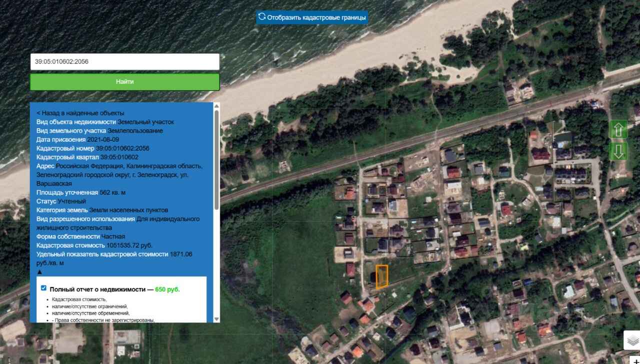Screen dimensions: 640x364
Task: Click the green down arrow map icon
Action: 618,151
